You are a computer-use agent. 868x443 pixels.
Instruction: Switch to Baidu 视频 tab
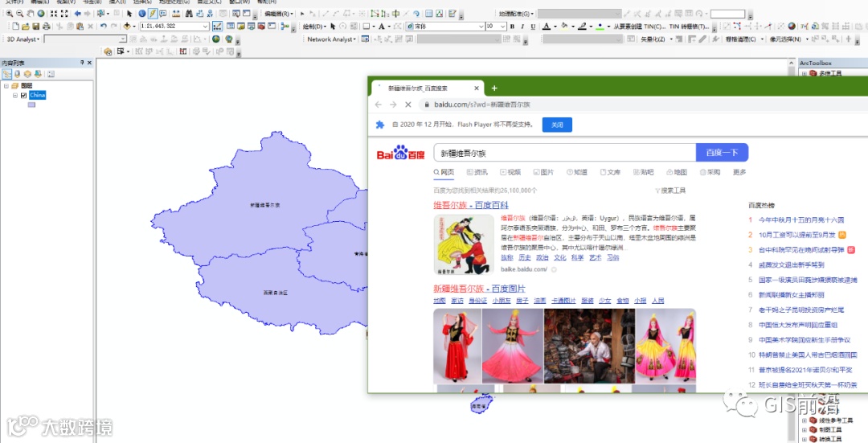pyautogui.click(x=510, y=172)
